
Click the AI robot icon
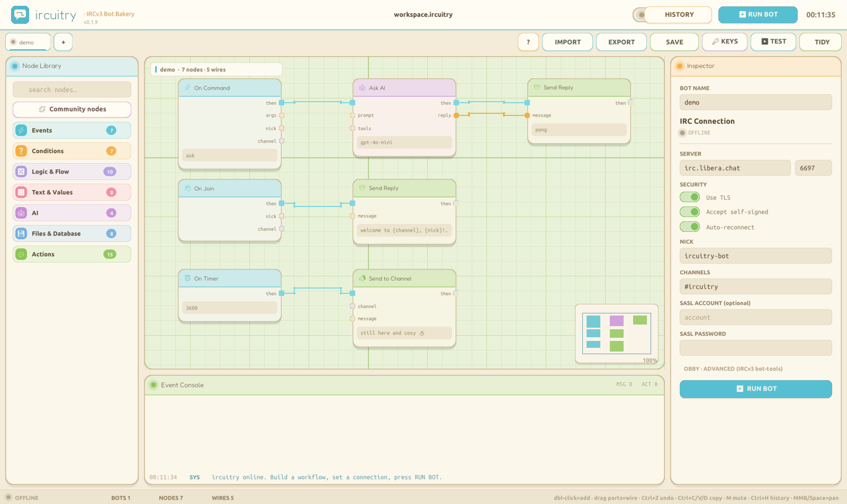(21, 213)
